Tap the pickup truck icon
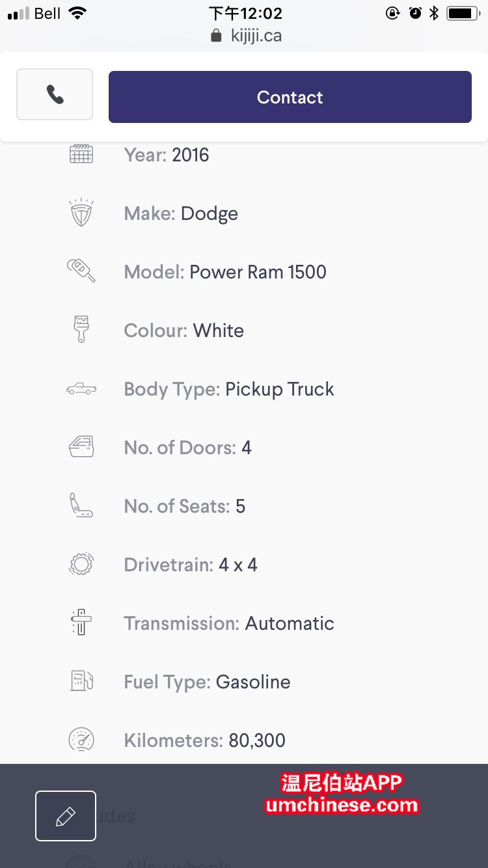488x868 pixels. pyautogui.click(x=81, y=389)
